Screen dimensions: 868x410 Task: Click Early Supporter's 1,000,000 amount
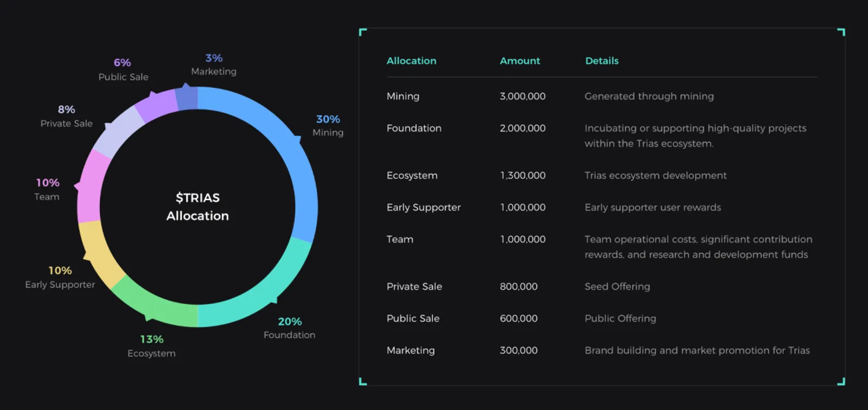click(x=522, y=207)
